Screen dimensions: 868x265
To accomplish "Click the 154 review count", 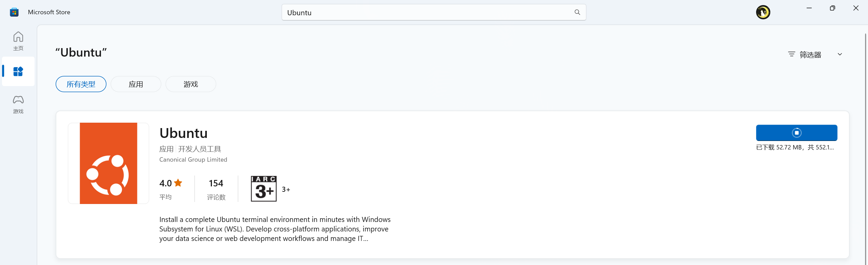I will pos(216,183).
